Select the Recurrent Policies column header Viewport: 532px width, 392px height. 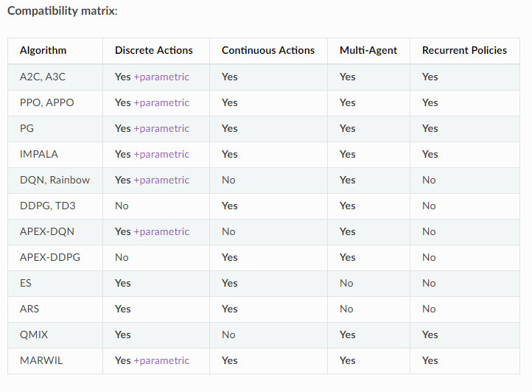(464, 50)
